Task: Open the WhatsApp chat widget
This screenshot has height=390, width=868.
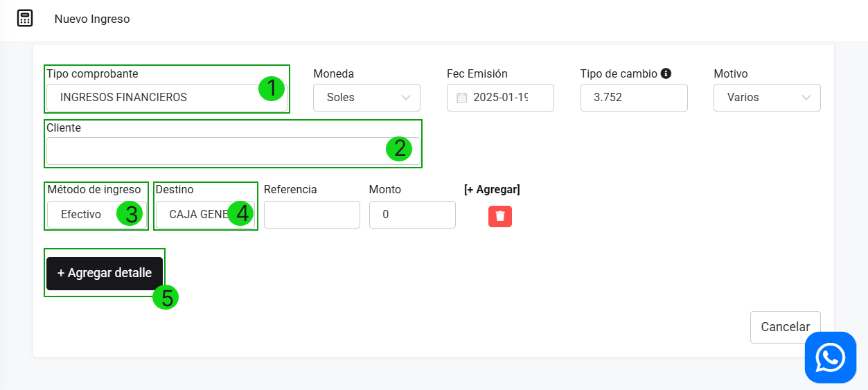Action: tap(830, 357)
